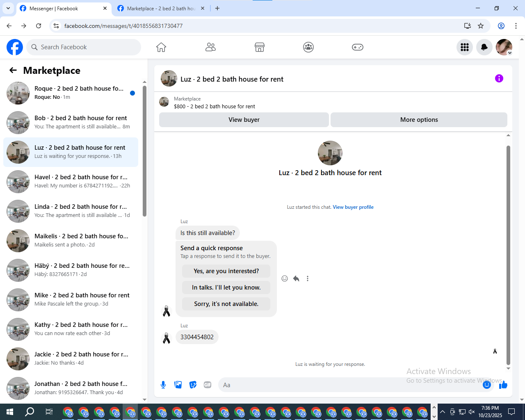Screen dimensions: 525x420
Task: Open the emoji picker in message box
Action: click(487, 385)
